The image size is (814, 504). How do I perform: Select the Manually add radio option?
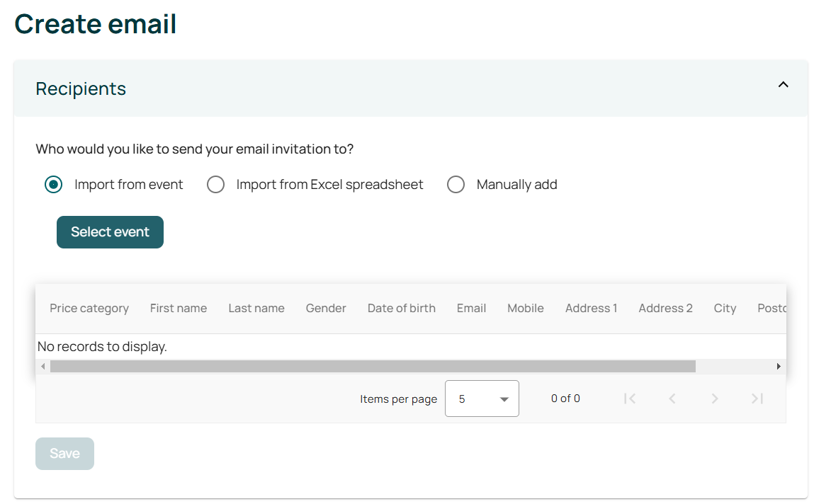click(456, 185)
